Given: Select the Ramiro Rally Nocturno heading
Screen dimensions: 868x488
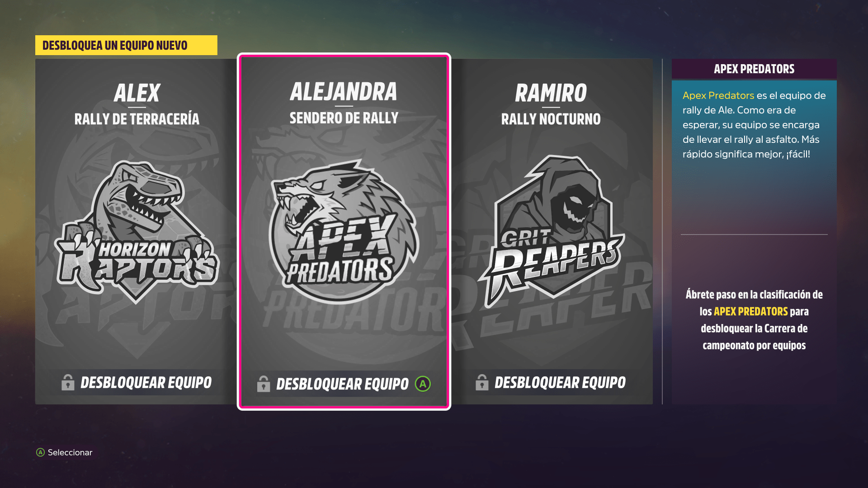Looking at the screenshot, I should [x=551, y=104].
